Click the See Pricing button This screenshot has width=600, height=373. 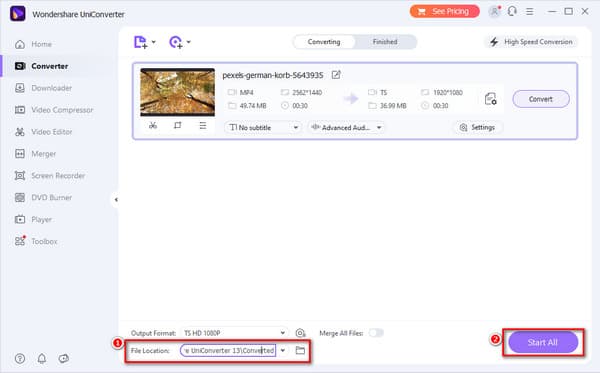444,11
